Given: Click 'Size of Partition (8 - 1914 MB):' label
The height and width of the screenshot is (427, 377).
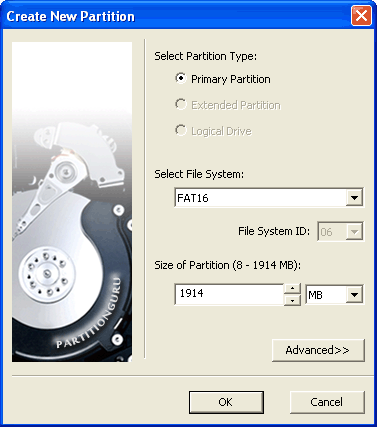Looking at the screenshot, I should click(227, 265).
